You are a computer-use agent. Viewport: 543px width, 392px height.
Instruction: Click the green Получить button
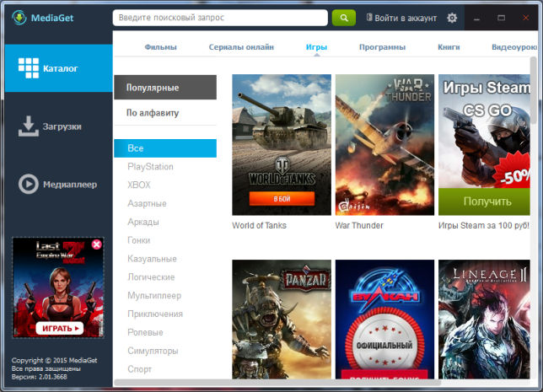[484, 201]
